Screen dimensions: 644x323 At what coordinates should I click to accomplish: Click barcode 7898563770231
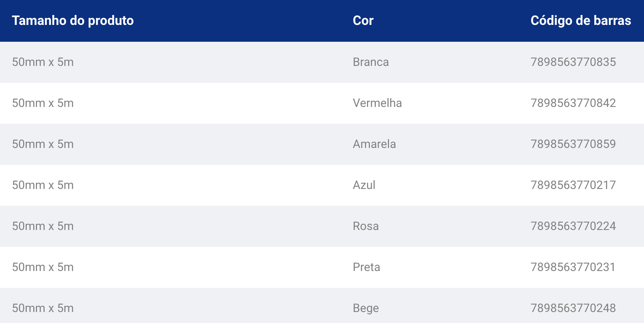573,267
